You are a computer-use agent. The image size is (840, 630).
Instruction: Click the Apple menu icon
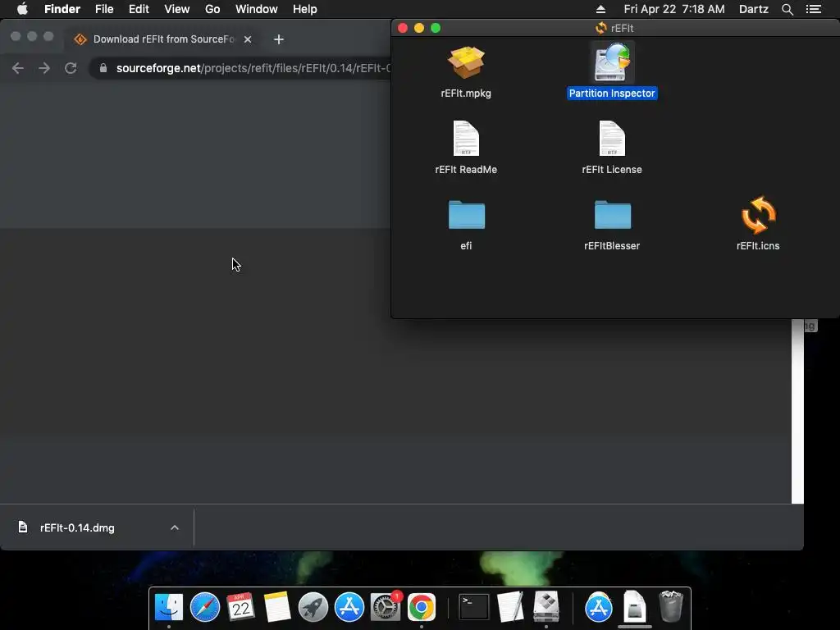click(x=22, y=9)
